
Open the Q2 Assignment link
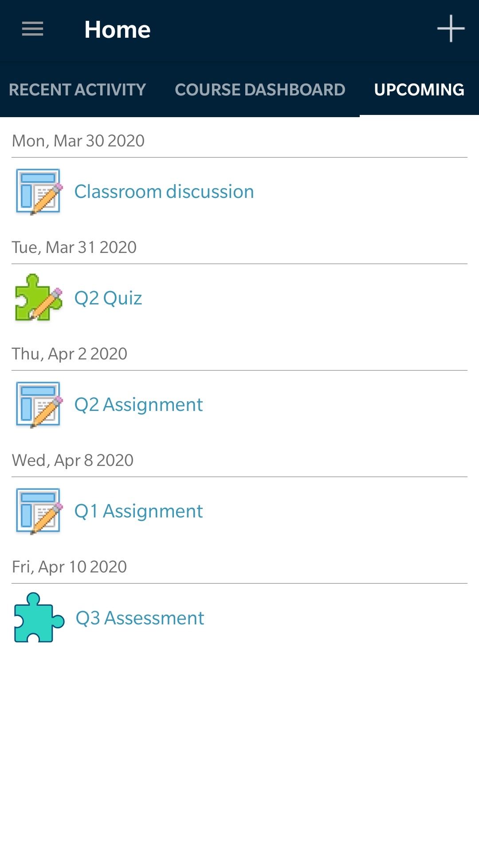tap(138, 405)
